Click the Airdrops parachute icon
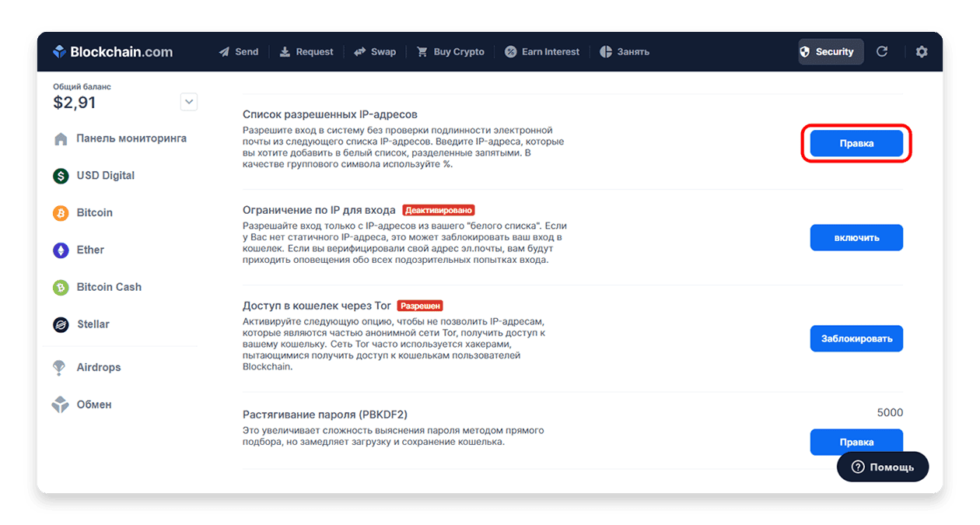This screenshot has width=980, height=525. coord(59,368)
